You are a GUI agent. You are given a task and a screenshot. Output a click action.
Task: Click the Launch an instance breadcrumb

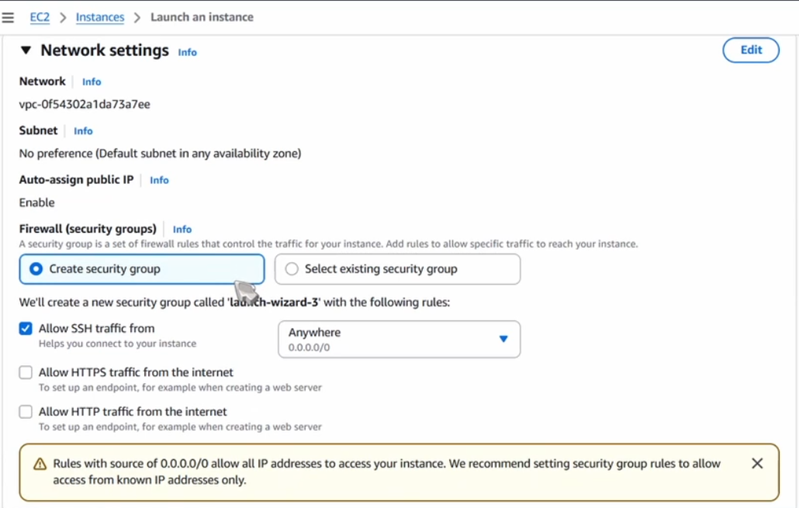click(x=201, y=17)
